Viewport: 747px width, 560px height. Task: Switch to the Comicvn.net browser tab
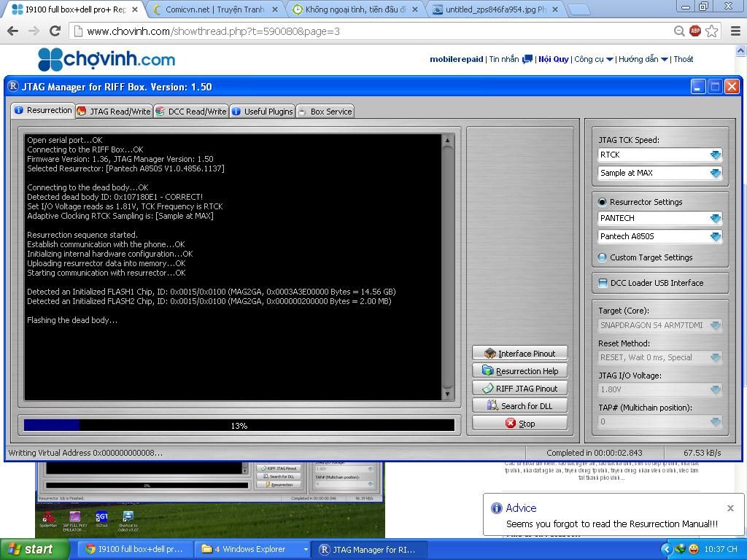coord(214,9)
